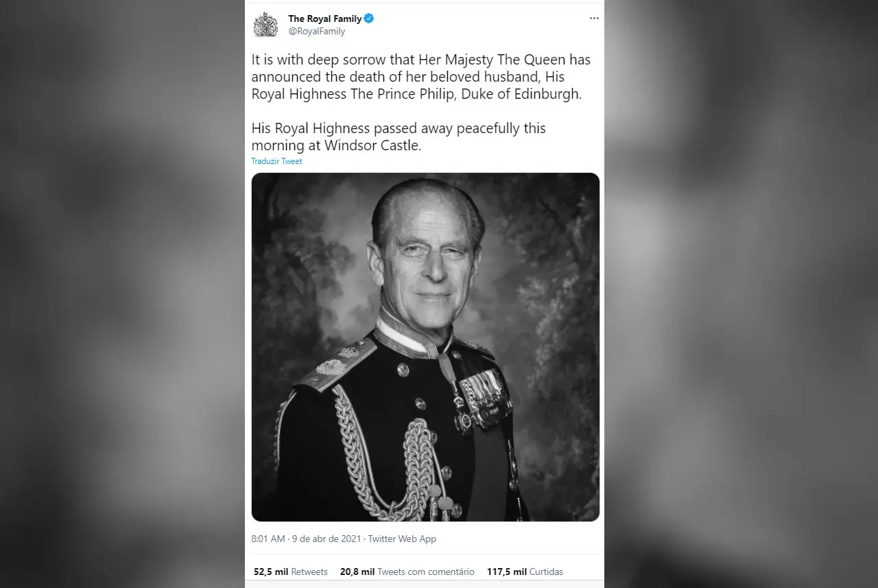Click Traduzir Tweet to translate
Screen dimensions: 878x588
coord(276,161)
